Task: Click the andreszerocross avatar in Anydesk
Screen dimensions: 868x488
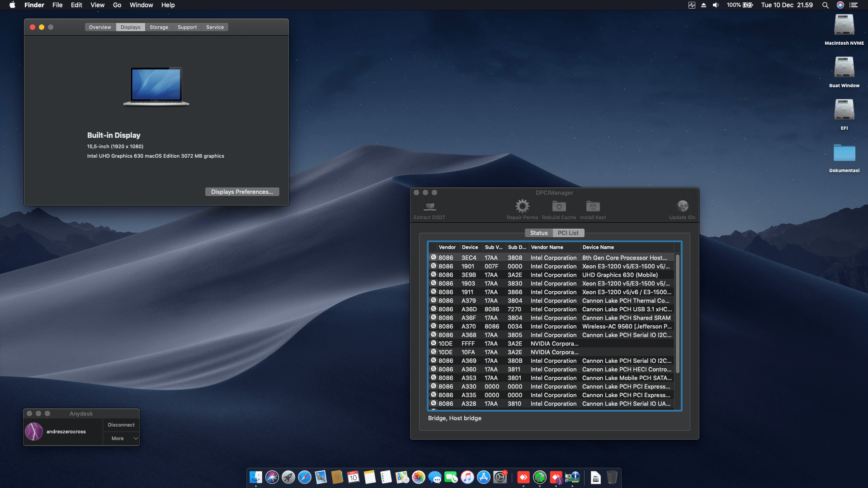Action: point(34,432)
